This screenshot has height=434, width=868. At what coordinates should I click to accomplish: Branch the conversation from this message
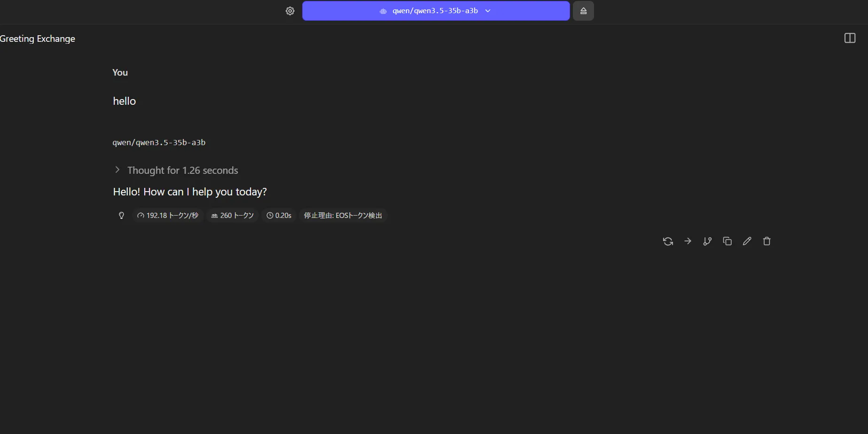707,241
